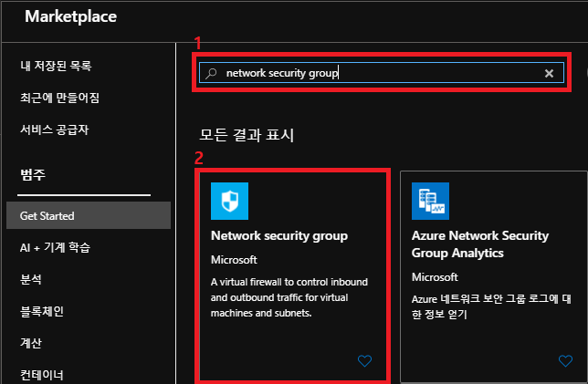Click Microsoft under Group Analytics card

click(435, 277)
